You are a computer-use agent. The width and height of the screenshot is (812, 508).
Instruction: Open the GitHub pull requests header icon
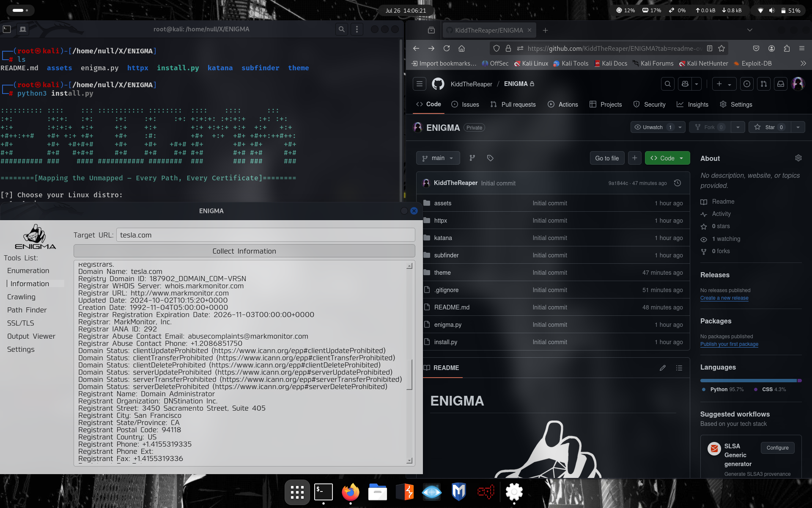coord(764,84)
